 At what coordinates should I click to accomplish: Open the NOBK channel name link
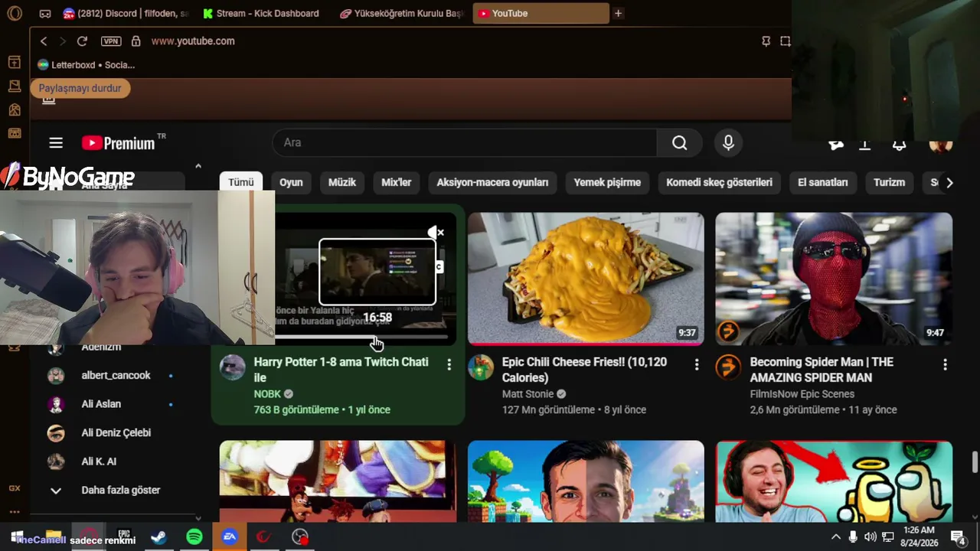(x=267, y=394)
